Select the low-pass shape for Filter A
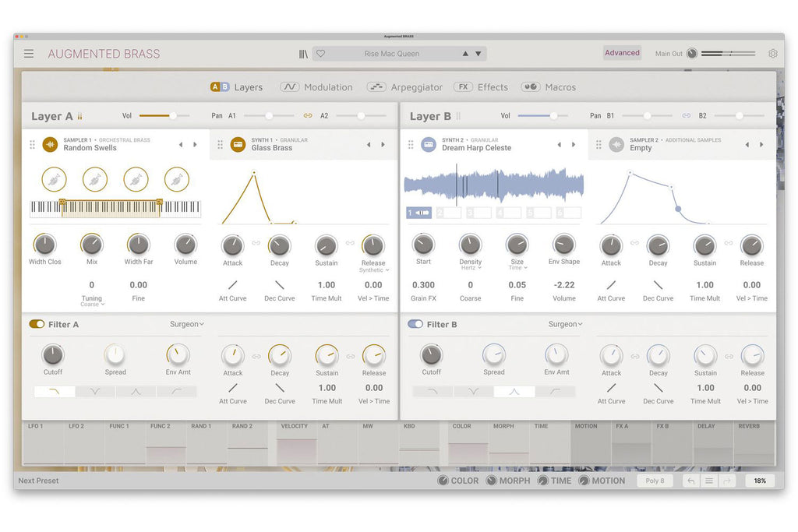Viewport: 798px width, 532px height. pos(55,392)
